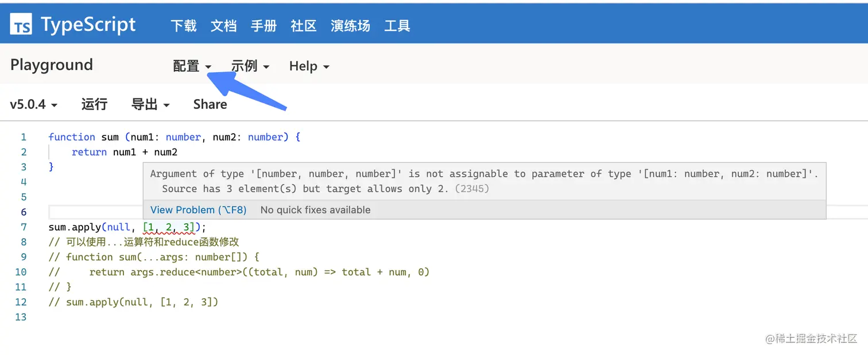Open the 演练场 navigation link
The height and width of the screenshot is (355, 868).
coord(350,26)
